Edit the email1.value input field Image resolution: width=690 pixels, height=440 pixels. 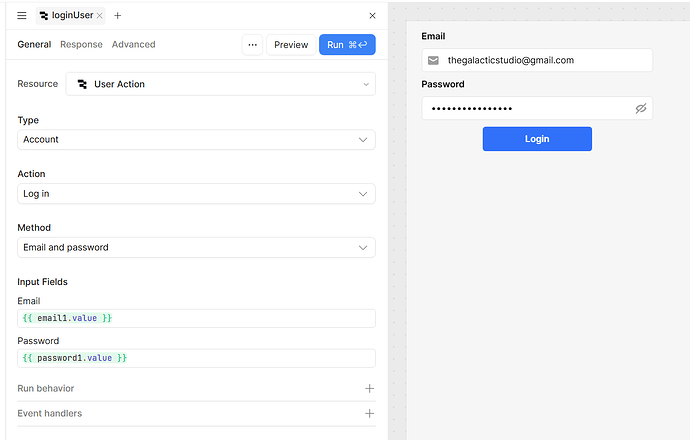click(196, 318)
